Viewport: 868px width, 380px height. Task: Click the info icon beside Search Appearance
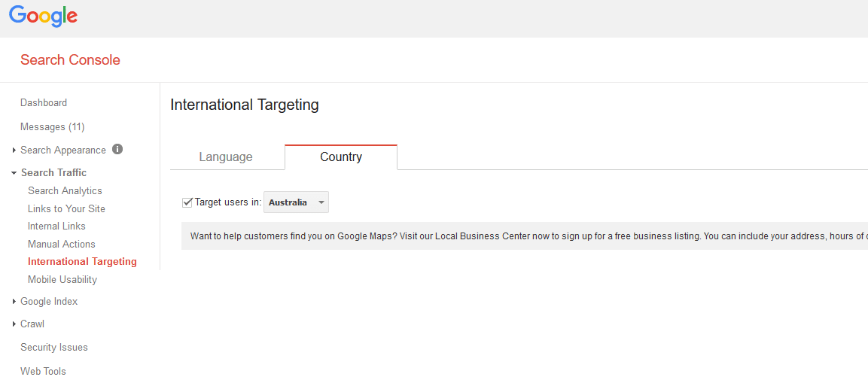coord(117,149)
